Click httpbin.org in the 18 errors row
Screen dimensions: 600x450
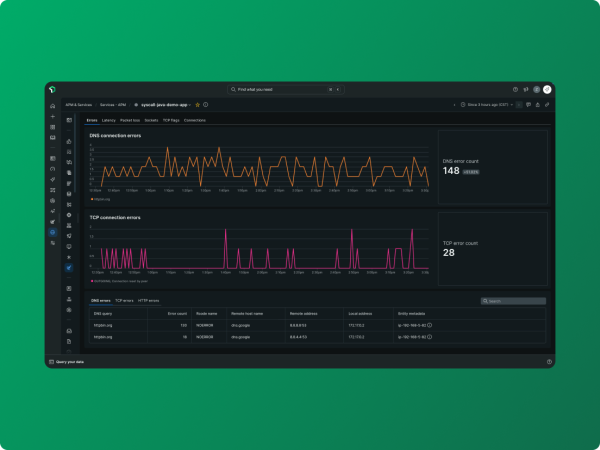pos(103,337)
